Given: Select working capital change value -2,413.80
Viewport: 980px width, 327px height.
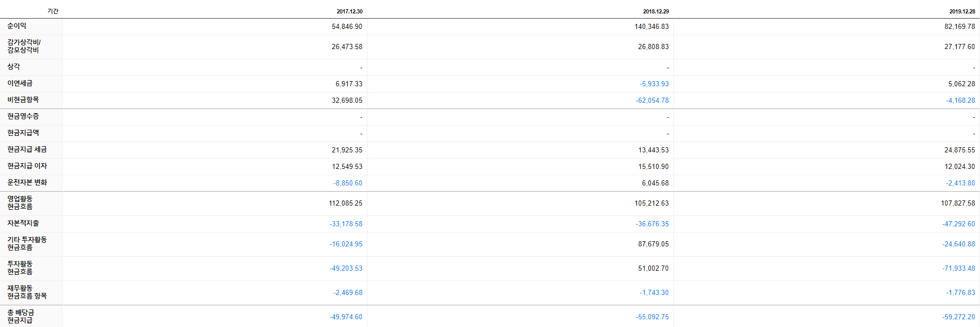Looking at the screenshot, I should point(960,183).
